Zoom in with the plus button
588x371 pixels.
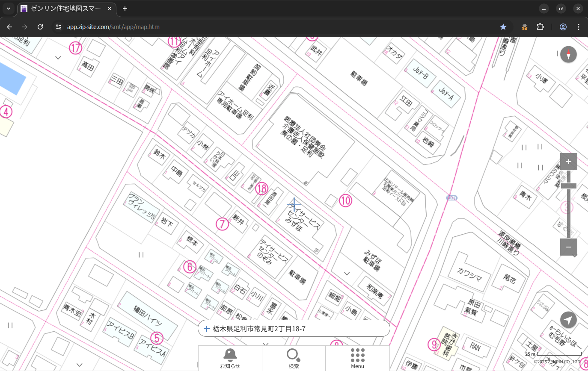coord(568,162)
